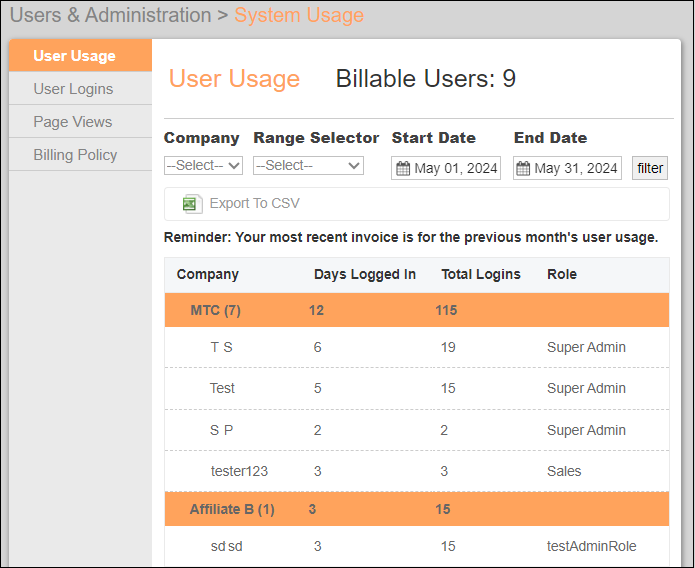Viewport: 695px width, 568px height.
Task: Click the Export To CSV link
Action: 254,204
